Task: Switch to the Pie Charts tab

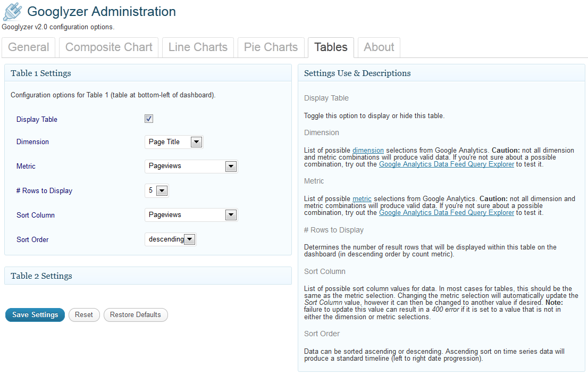Action: click(x=271, y=47)
